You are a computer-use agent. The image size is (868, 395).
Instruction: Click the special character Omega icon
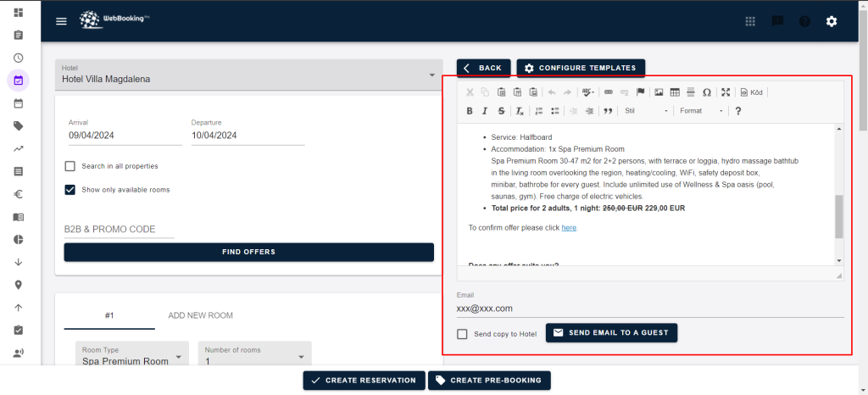click(706, 92)
